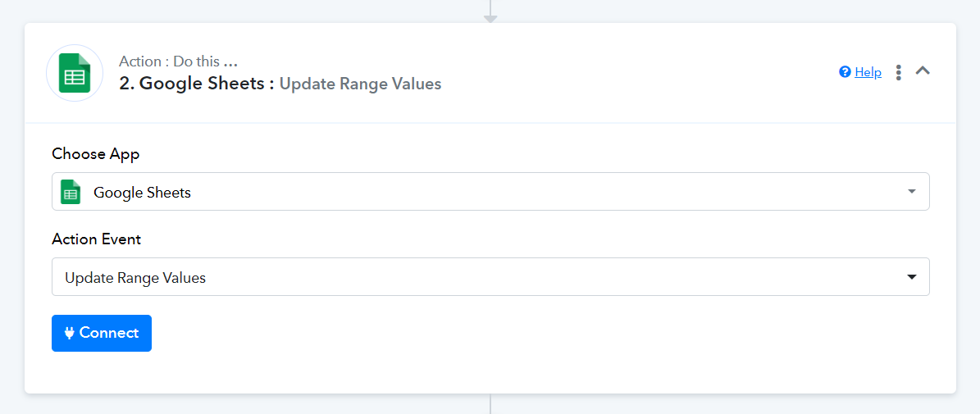Image resolution: width=980 pixels, height=414 pixels.
Task: Open the Help link
Action: pos(868,72)
